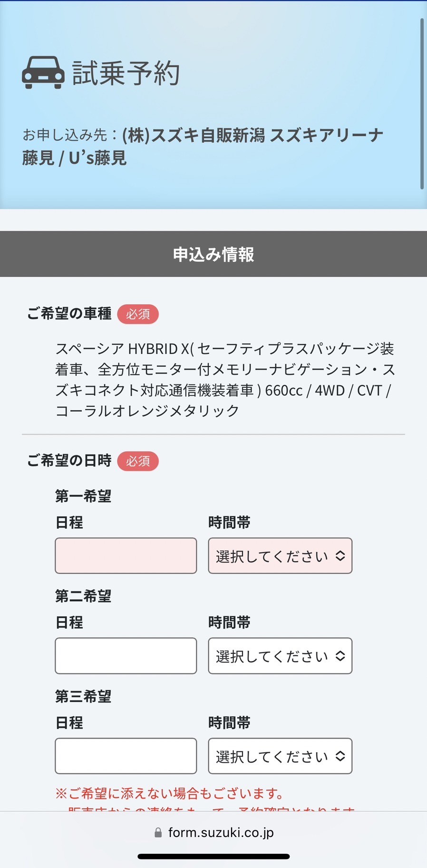Open the 第一希望 時間帯 dropdown
This screenshot has width=427, height=868.
(x=280, y=556)
